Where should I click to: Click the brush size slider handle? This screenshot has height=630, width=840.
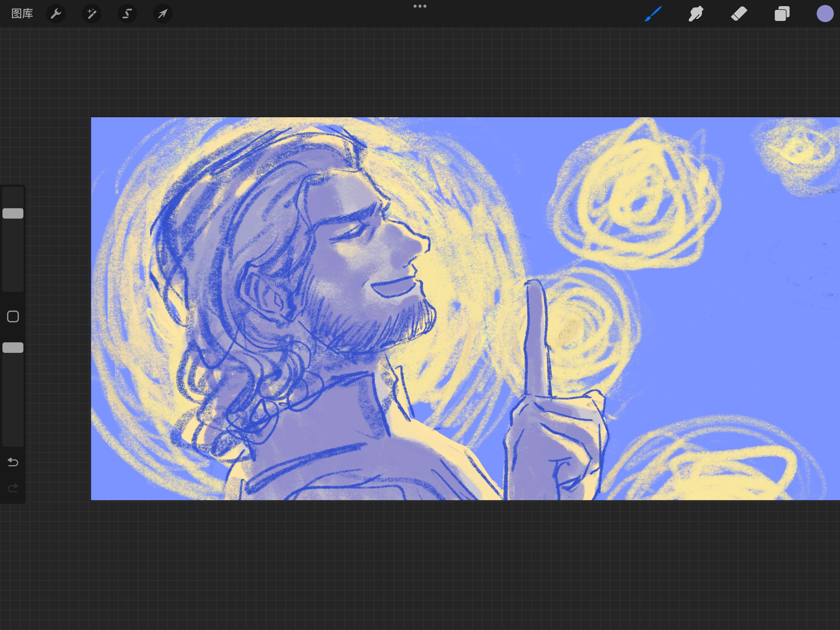pyautogui.click(x=13, y=213)
